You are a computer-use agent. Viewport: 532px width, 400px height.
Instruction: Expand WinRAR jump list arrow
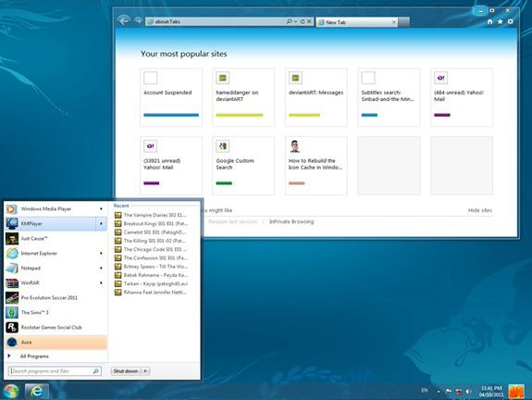pyautogui.click(x=101, y=282)
